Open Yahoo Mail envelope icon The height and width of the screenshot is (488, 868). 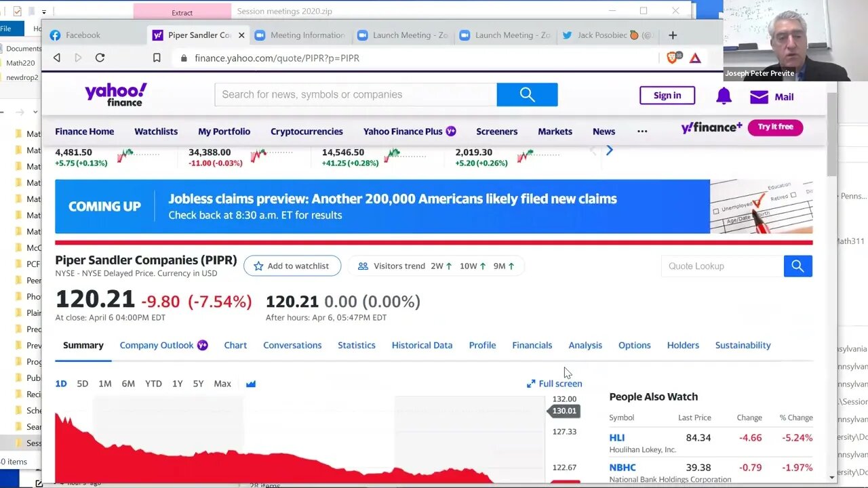tap(759, 97)
